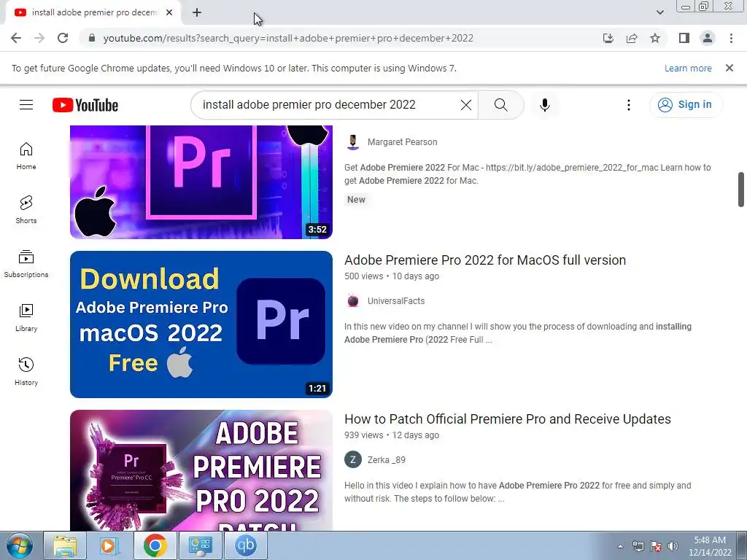Click Get Adobe Premiere 2022 For Mac description
747x560 pixels.
click(527, 174)
